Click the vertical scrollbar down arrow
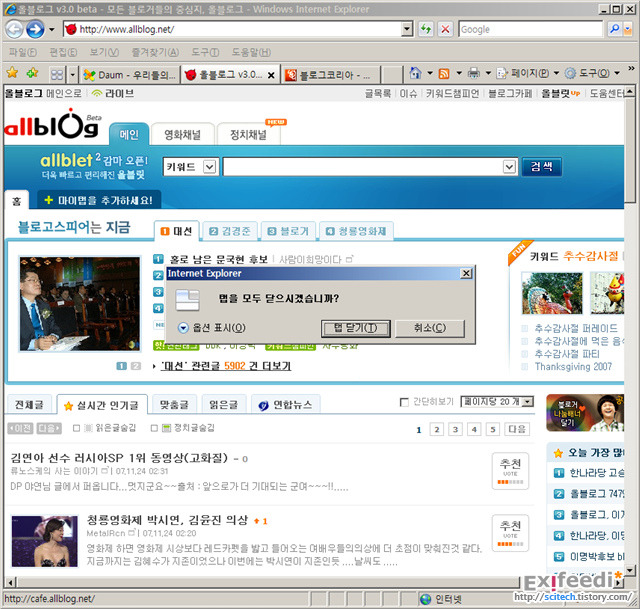Image resolution: width=640 pixels, height=609 pixels. [x=629, y=570]
